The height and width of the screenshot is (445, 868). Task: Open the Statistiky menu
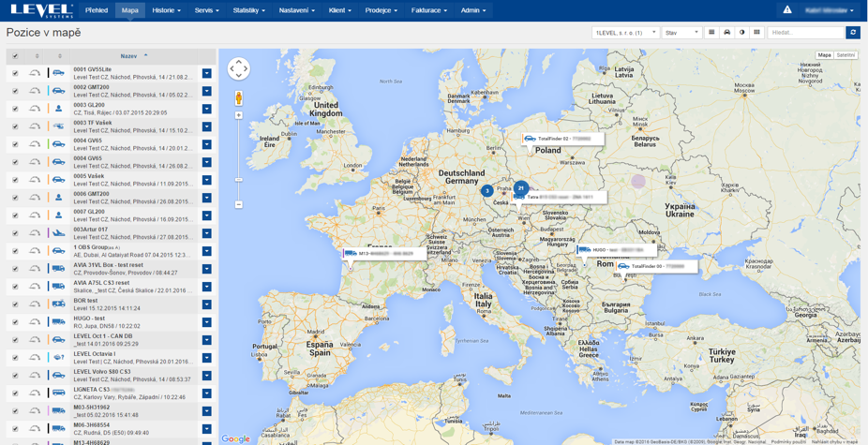tap(248, 10)
